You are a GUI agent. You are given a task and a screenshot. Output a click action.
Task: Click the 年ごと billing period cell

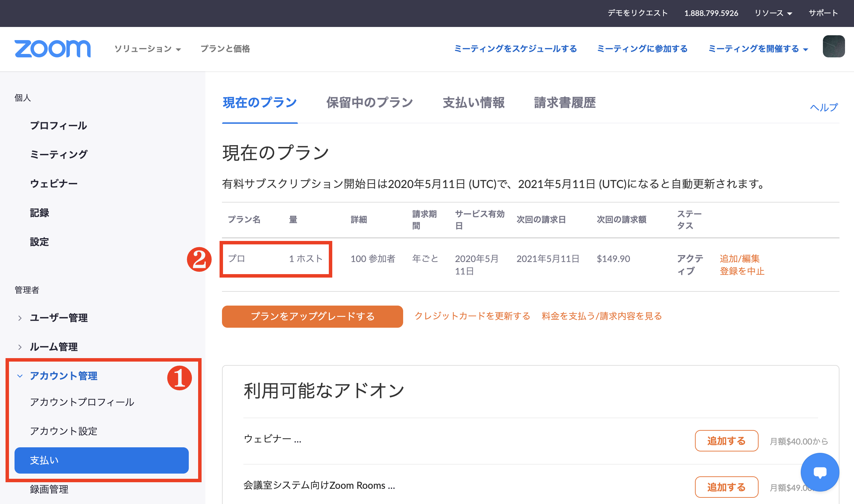425,259
